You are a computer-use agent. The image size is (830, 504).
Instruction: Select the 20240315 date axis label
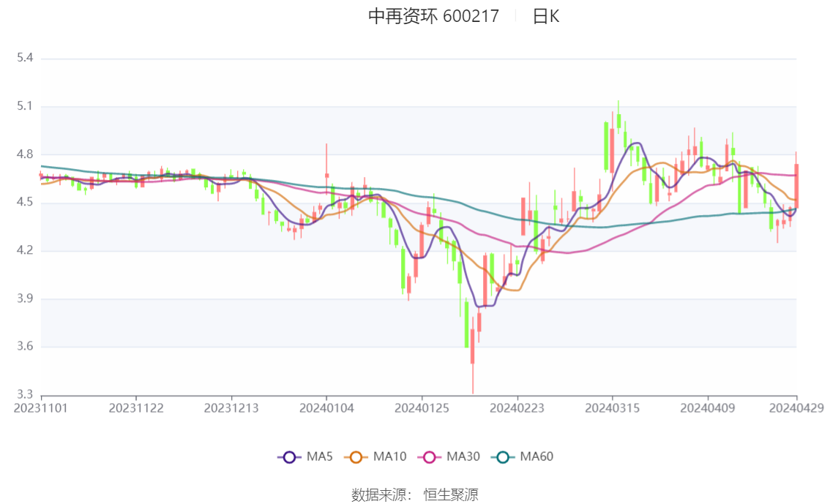point(613,408)
